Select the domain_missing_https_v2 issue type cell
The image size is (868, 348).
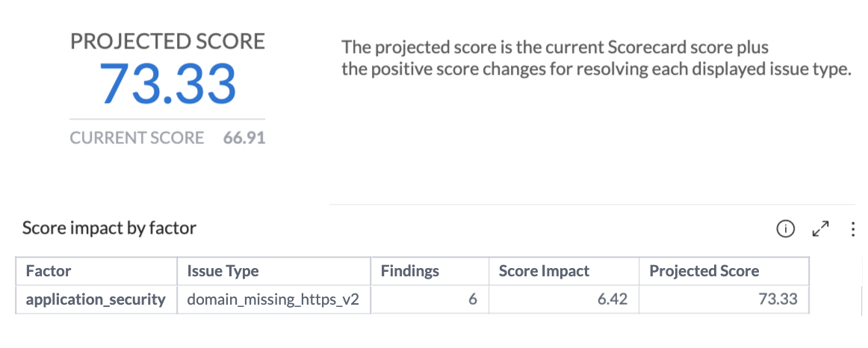click(x=274, y=300)
